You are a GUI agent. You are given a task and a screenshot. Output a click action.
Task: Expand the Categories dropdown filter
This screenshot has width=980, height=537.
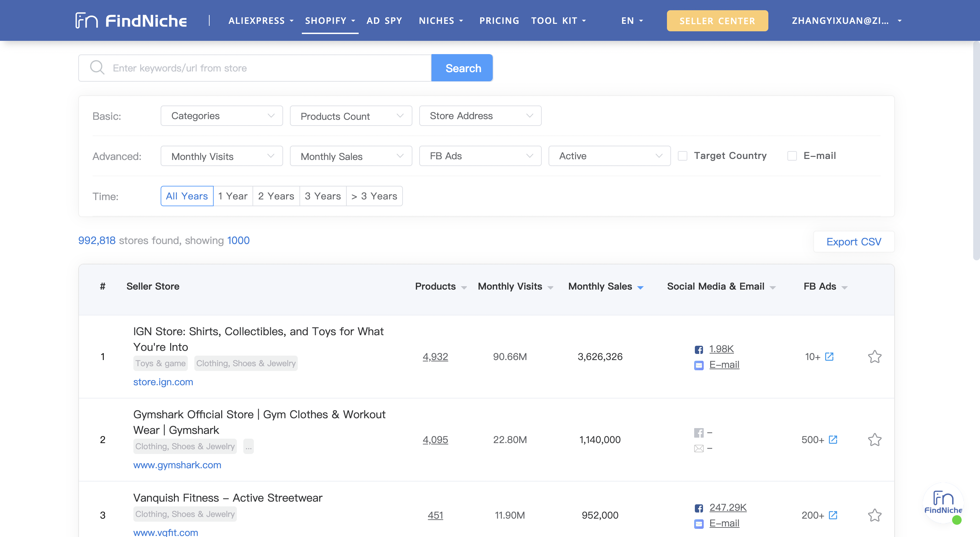click(x=221, y=115)
